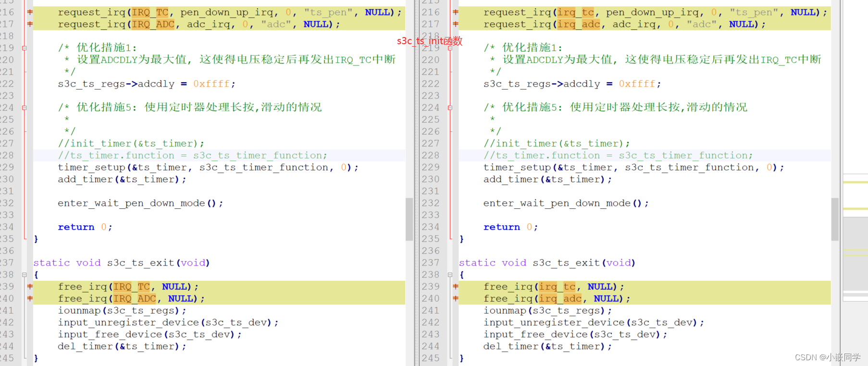Click highlighted irq_tc in right request_irq line

(x=576, y=13)
